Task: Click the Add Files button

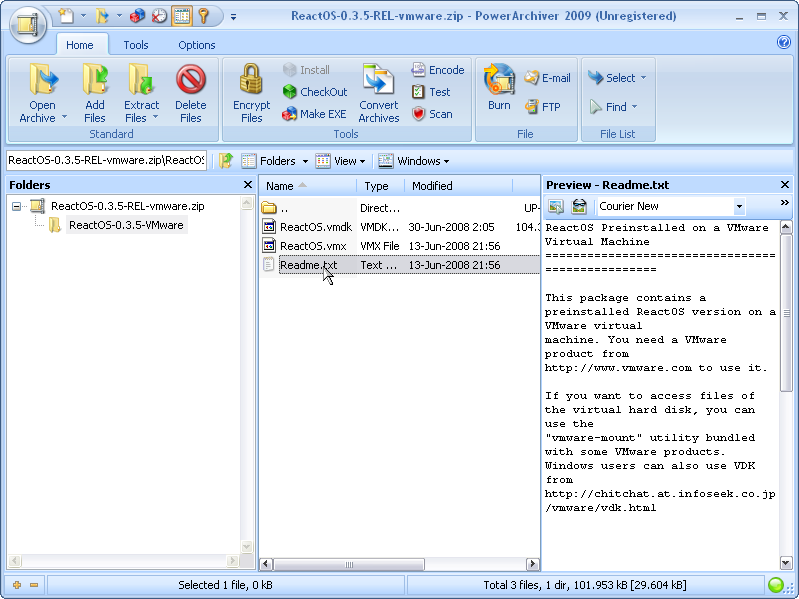Action: [x=95, y=93]
